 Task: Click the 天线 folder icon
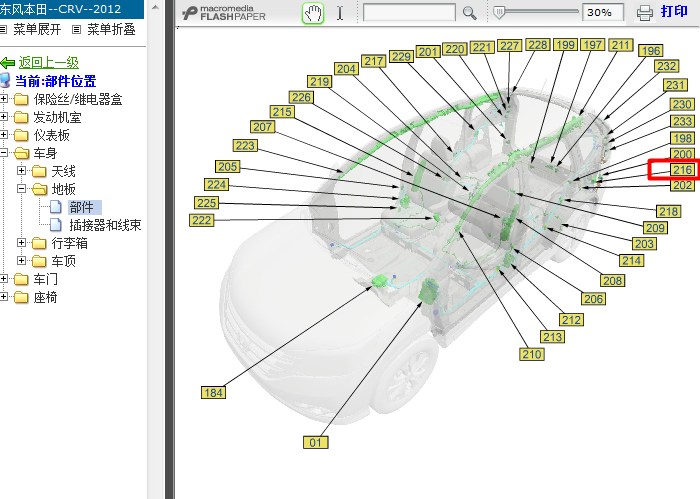coord(39,171)
